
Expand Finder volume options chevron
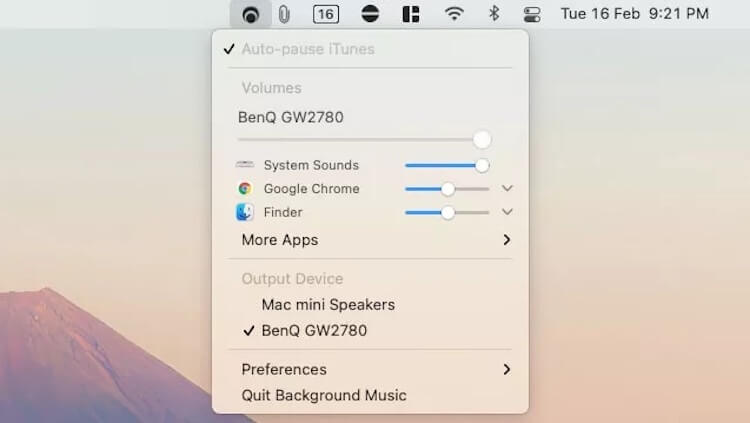point(507,212)
